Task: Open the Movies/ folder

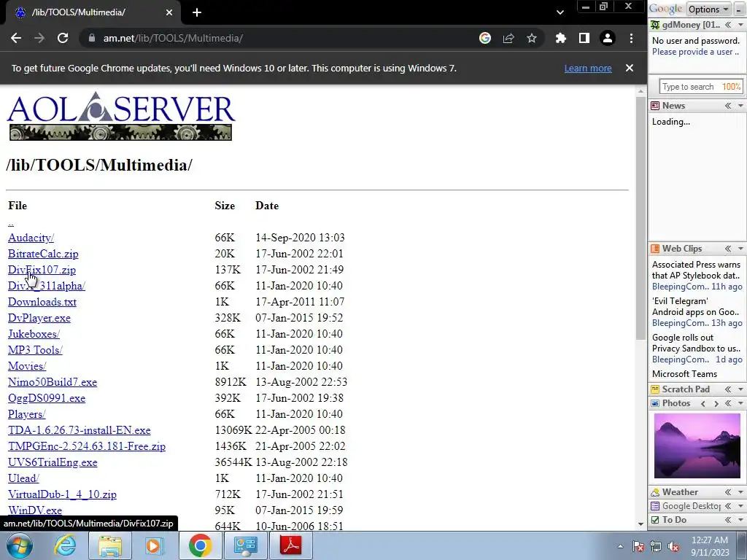Action: tap(27, 366)
